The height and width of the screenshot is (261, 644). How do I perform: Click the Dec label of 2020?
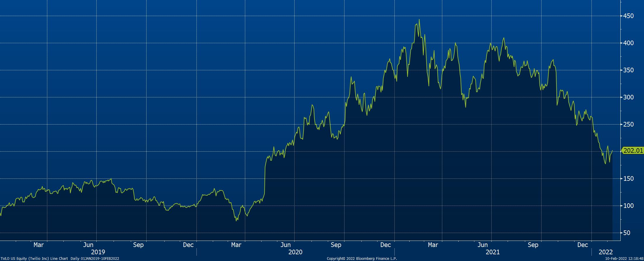point(386,245)
